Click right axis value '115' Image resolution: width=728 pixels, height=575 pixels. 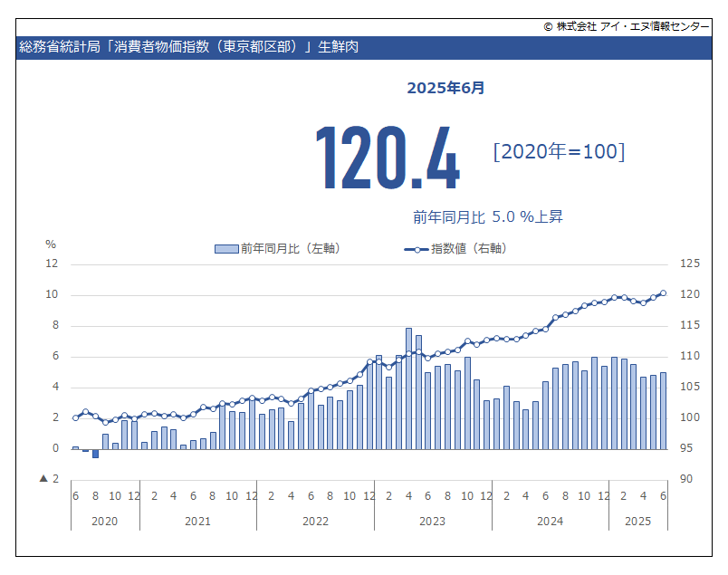click(x=690, y=325)
